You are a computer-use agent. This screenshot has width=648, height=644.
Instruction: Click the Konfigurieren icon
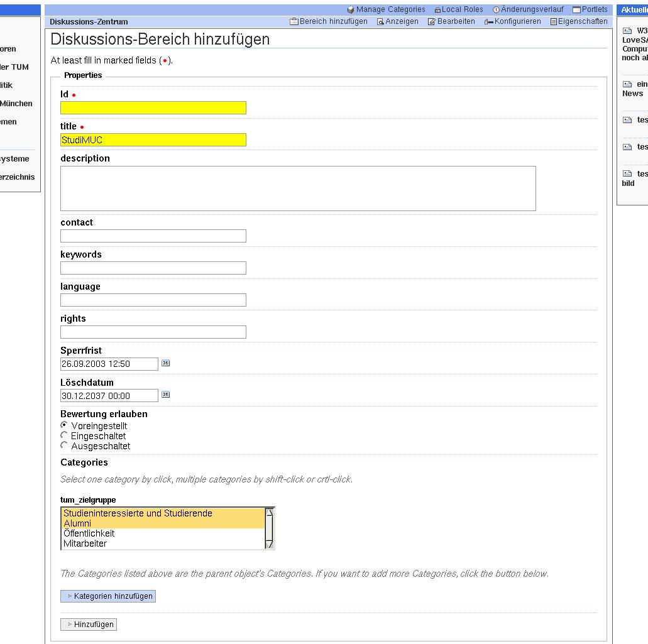pyautogui.click(x=489, y=22)
